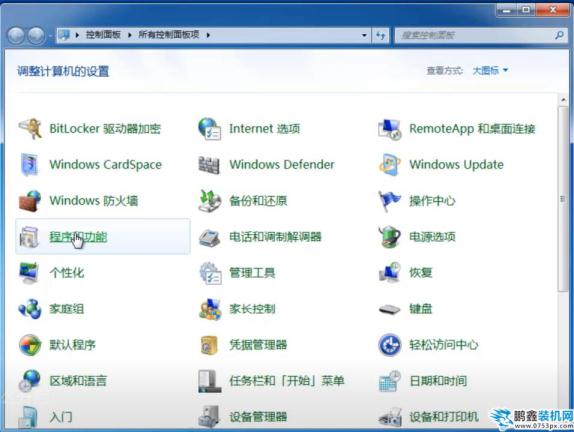Image resolution: width=574 pixels, height=432 pixels.
Task: Open the 操作中心 flag icon
Action: pos(389,201)
